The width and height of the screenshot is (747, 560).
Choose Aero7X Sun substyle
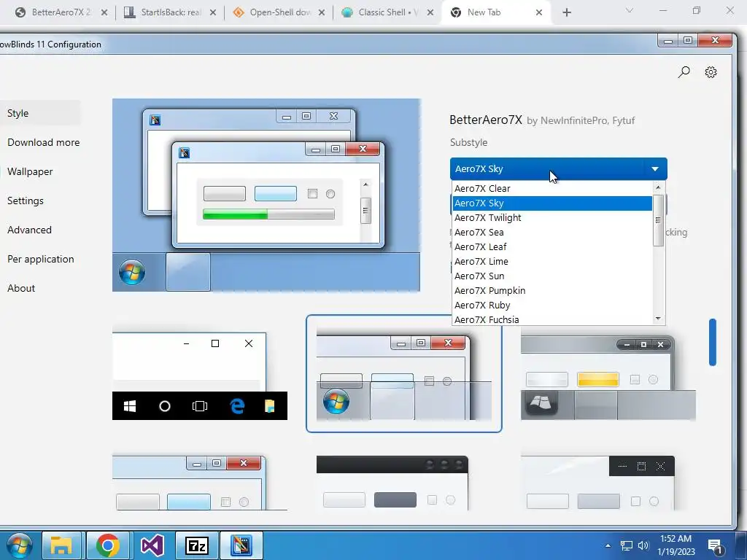(x=551, y=276)
